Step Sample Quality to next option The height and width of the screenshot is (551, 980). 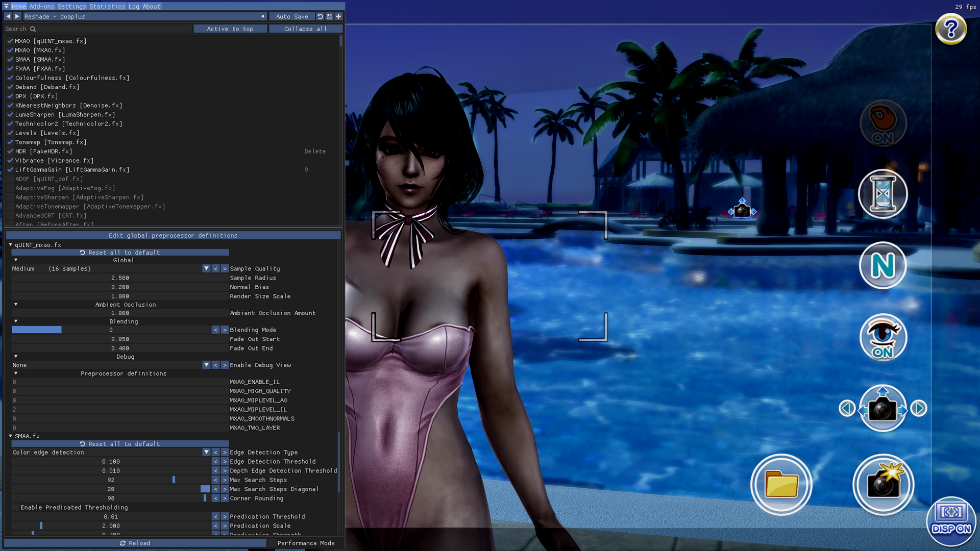coord(225,269)
